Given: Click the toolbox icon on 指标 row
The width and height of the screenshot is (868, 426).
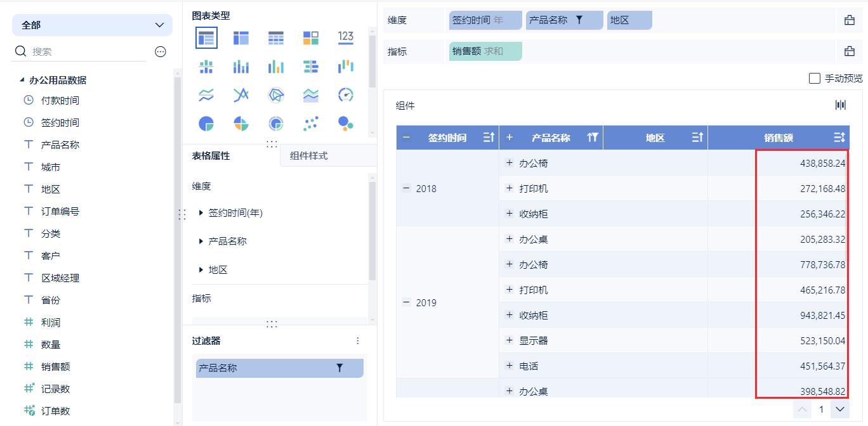Looking at the screenshot, I should click(850, 51).
